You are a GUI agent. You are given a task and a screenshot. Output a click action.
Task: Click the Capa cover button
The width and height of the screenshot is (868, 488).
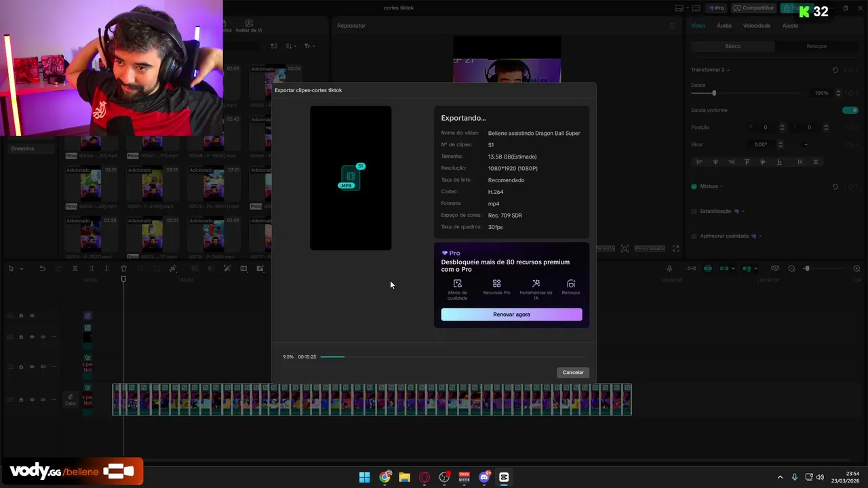pos(71,400)
